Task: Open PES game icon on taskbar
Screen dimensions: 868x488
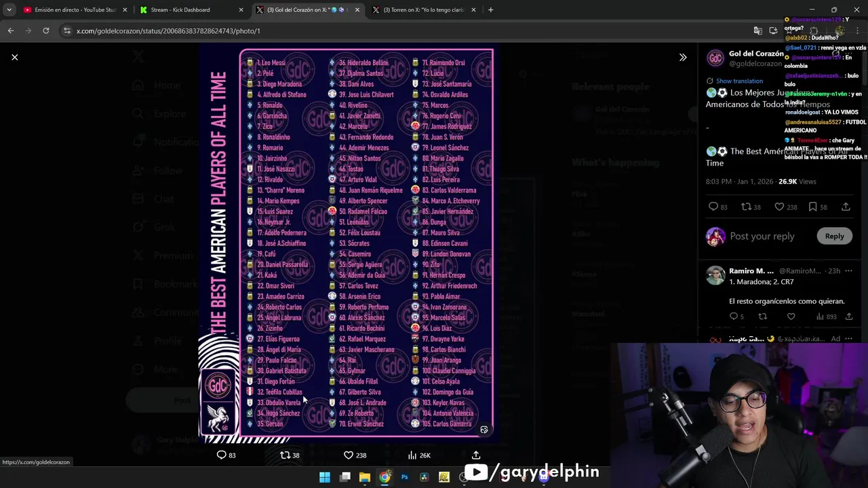Action: (x=444, y=477)
